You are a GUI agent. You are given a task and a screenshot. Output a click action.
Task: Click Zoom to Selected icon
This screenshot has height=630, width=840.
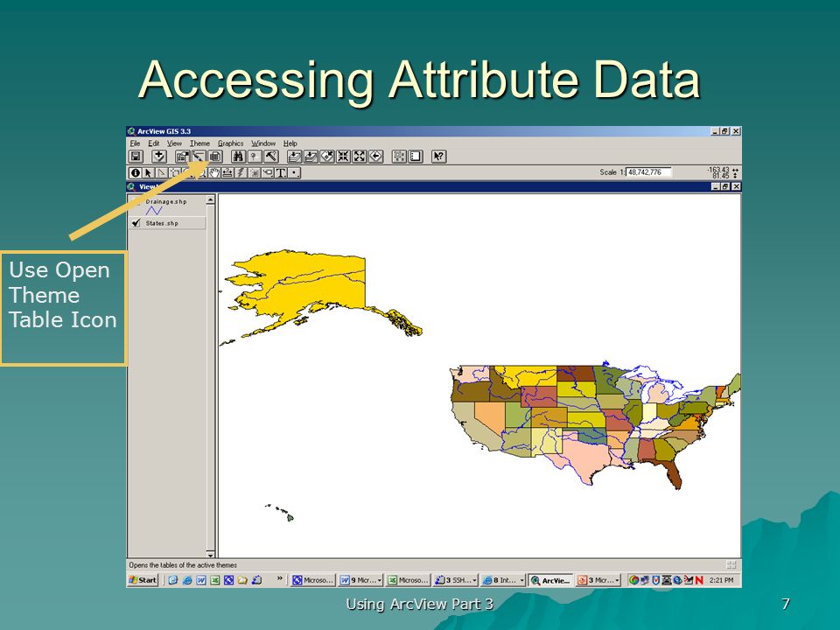(x=327, y=157)
